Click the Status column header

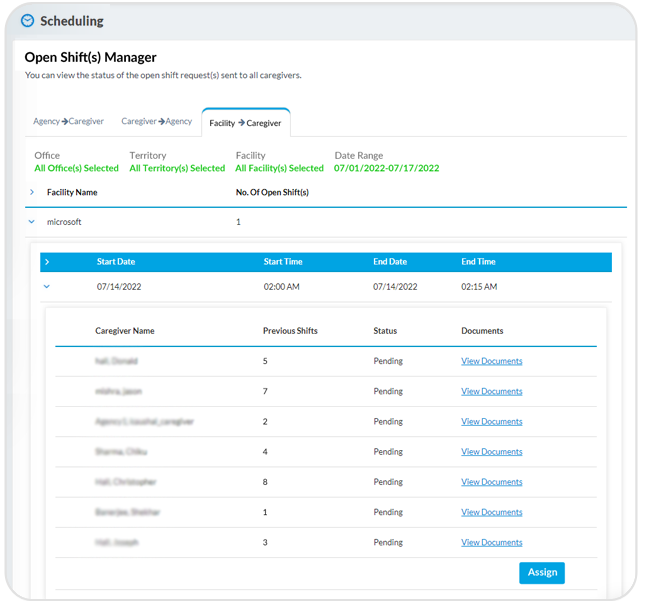[385, 331]
